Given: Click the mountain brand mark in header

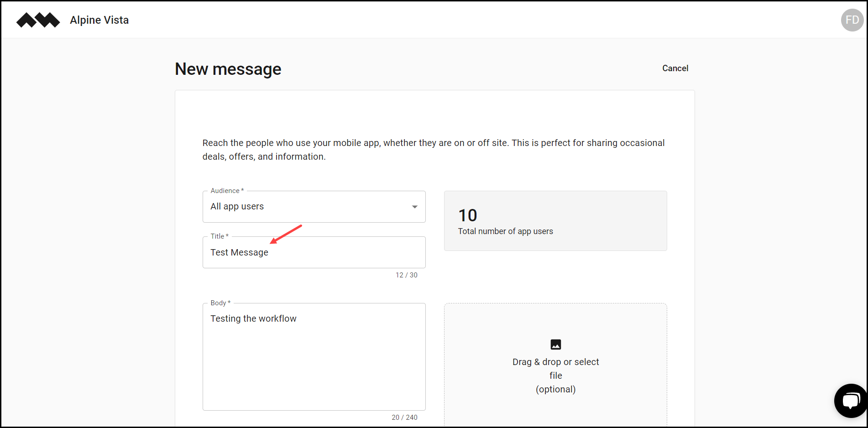Looking at the screenshot, I should pos(38,20).
